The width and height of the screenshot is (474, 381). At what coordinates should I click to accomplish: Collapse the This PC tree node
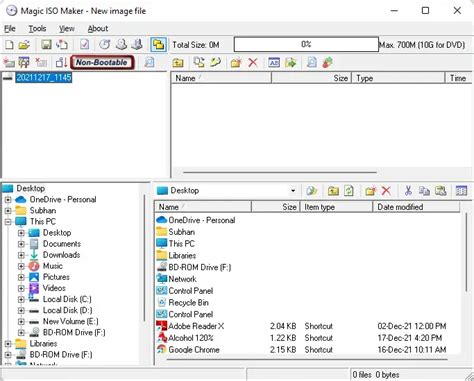8,222
